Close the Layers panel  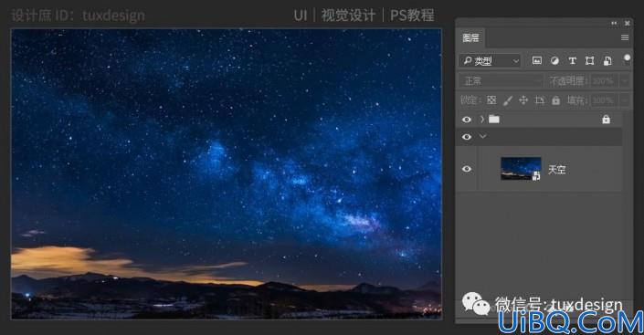coord(628,23)
